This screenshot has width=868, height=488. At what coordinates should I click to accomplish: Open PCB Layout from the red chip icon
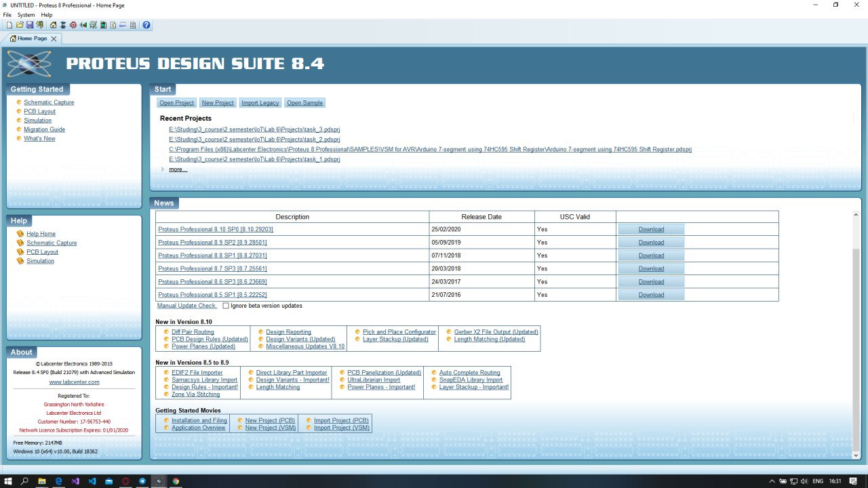73,25
